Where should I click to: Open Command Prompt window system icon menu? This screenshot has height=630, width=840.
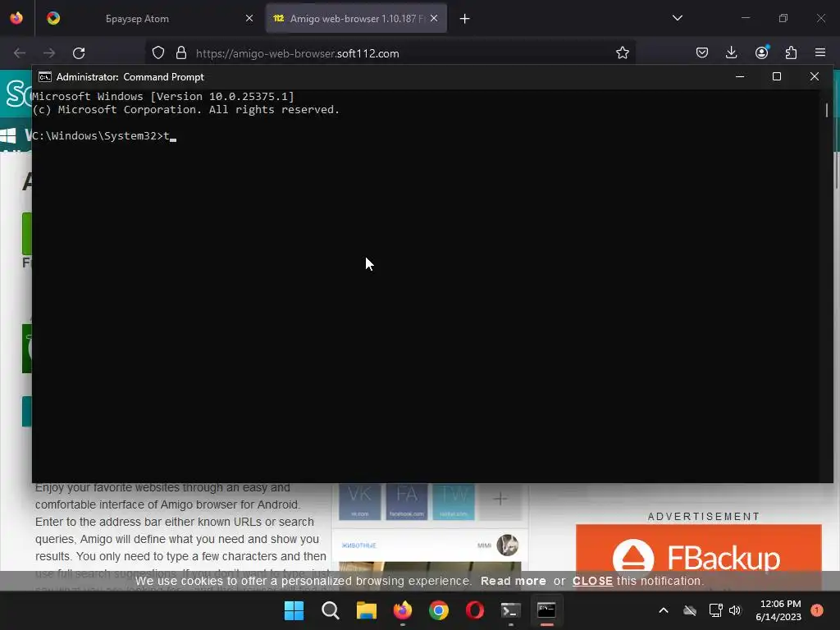[45, 77]
